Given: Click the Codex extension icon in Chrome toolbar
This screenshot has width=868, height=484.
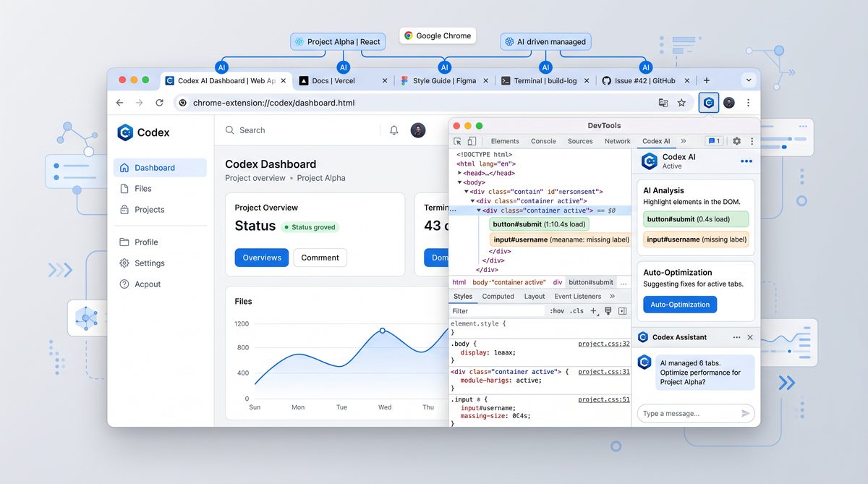Looking at the screenshot, I should 709,103.
